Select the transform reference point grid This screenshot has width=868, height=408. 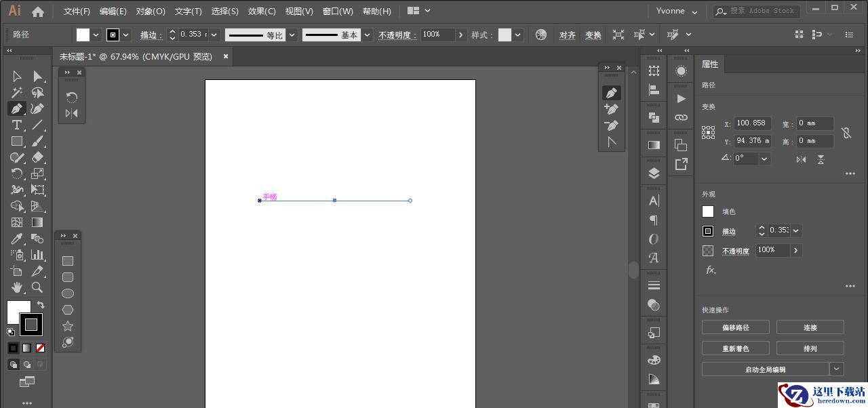pos(708,132)
